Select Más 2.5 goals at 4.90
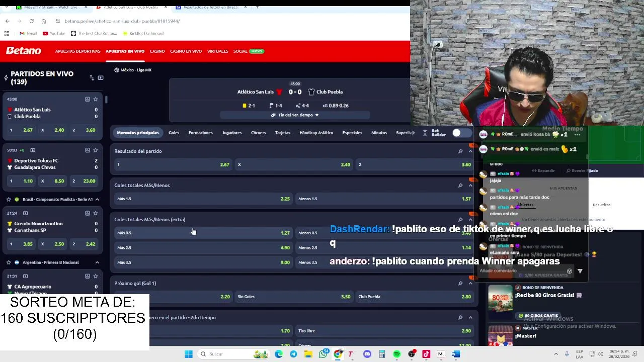Viewport: 644px width, 362px height. (x=203, y=247)
